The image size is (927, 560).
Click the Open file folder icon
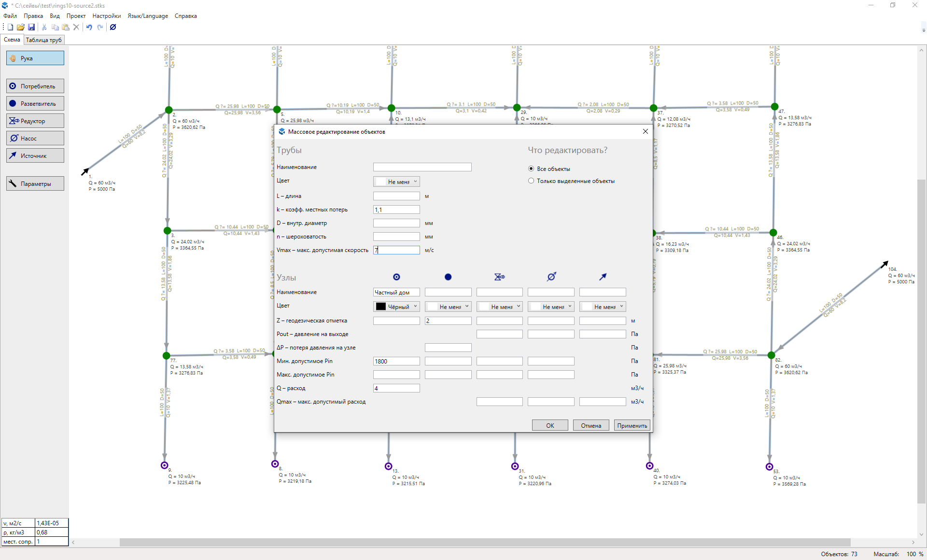tap(20, 27)
